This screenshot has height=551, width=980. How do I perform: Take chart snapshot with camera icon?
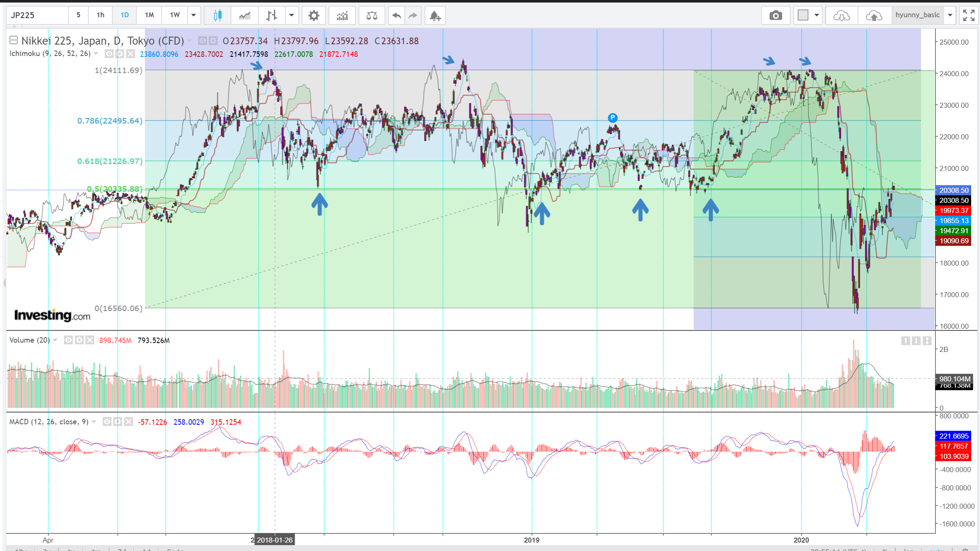[x=775, y=16]
